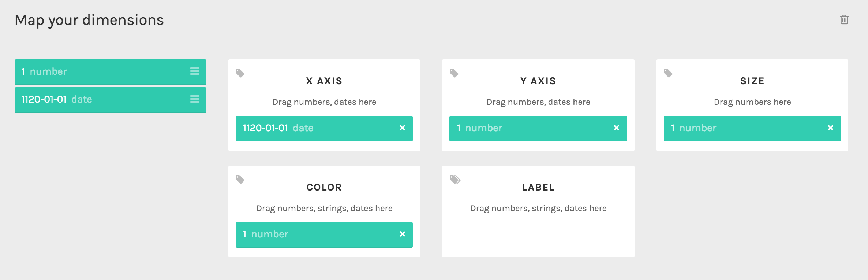
Task: Click the Y AXIS heading
Action: (x=538, y=81)
